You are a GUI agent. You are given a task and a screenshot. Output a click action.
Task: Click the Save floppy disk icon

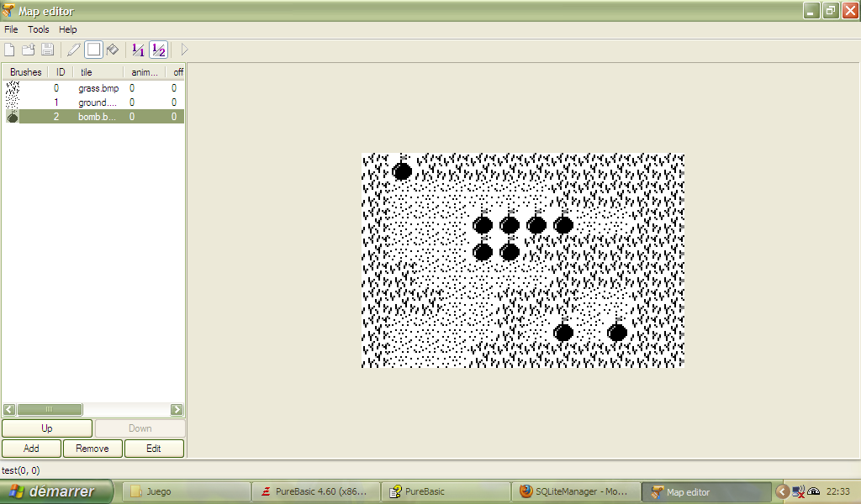(47, 50)
